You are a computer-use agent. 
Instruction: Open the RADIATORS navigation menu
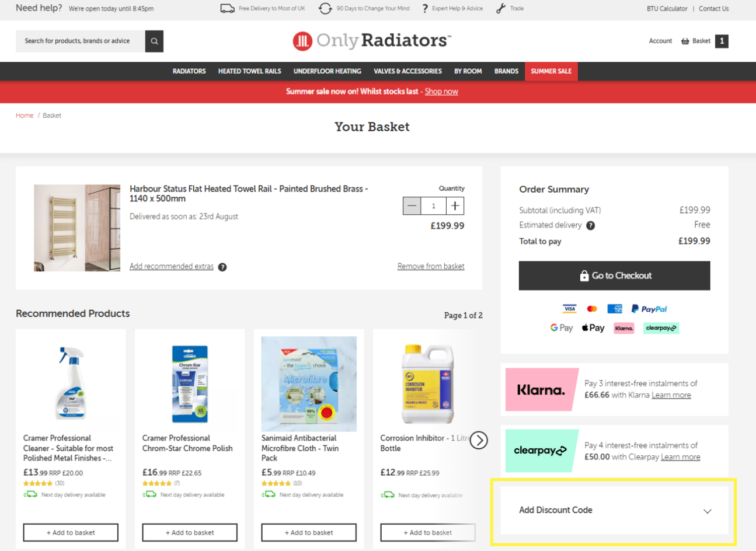click(189, 71)
